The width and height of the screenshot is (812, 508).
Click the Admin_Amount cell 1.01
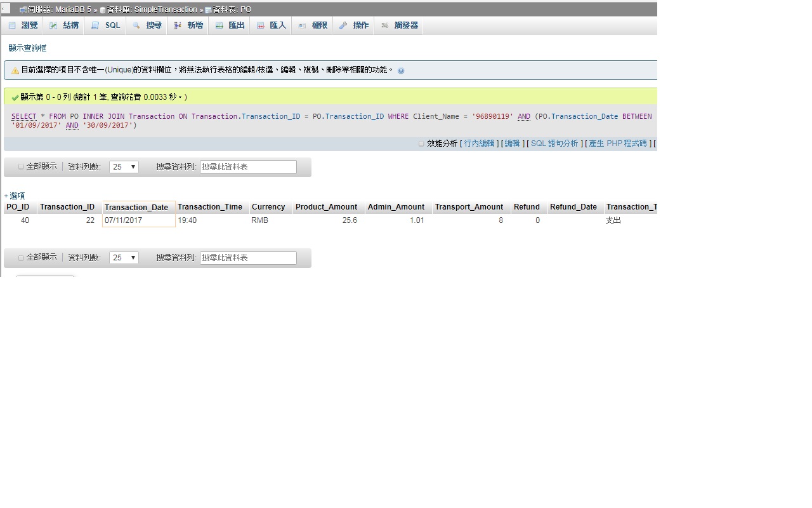pyautogui.click(x=398, y=220)
